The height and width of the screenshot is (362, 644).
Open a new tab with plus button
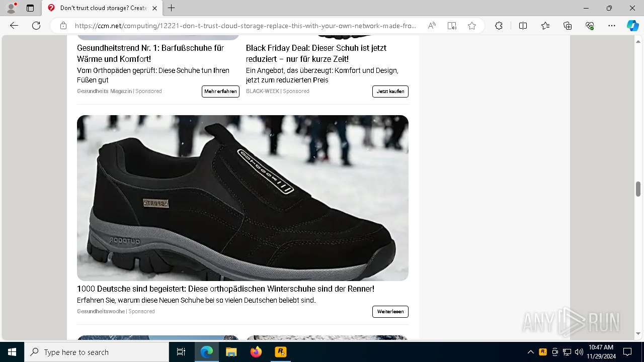(x=172, y=8)
